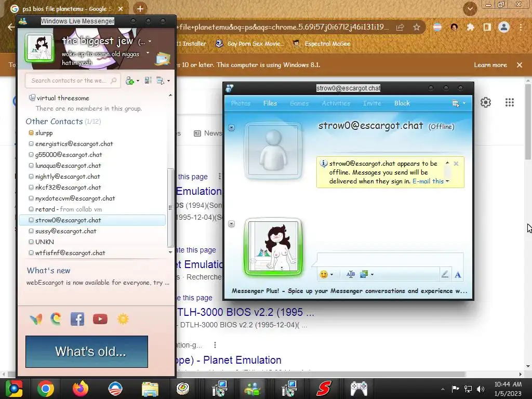Click the E-mail this link in notice
Image resolution: width=532 pixels, height=399 pixels.
pyautogui.click(x=428, y=181)
